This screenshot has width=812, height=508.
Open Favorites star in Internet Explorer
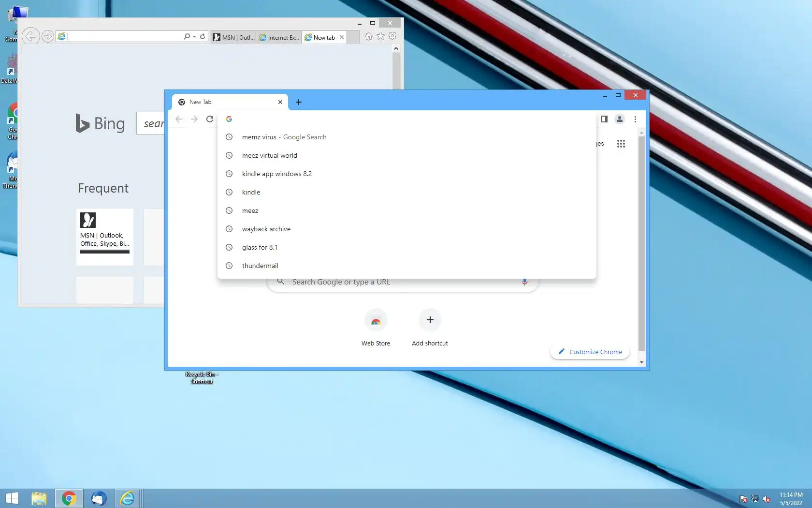(x=381, y=36)
